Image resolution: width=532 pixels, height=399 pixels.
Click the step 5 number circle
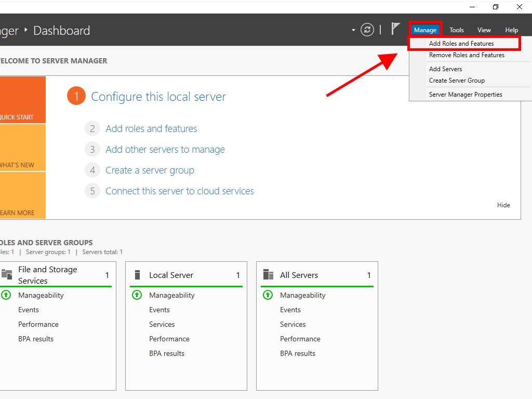click(92, 191)
